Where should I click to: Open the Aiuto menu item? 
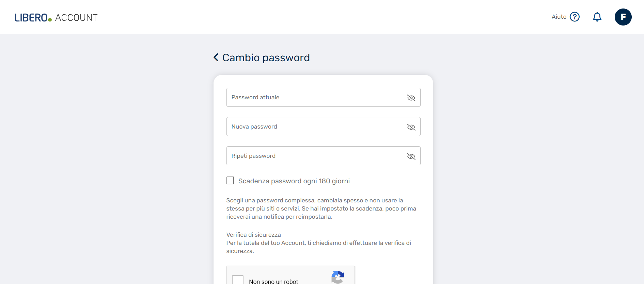pyautogui.click(x=559, y=16)
